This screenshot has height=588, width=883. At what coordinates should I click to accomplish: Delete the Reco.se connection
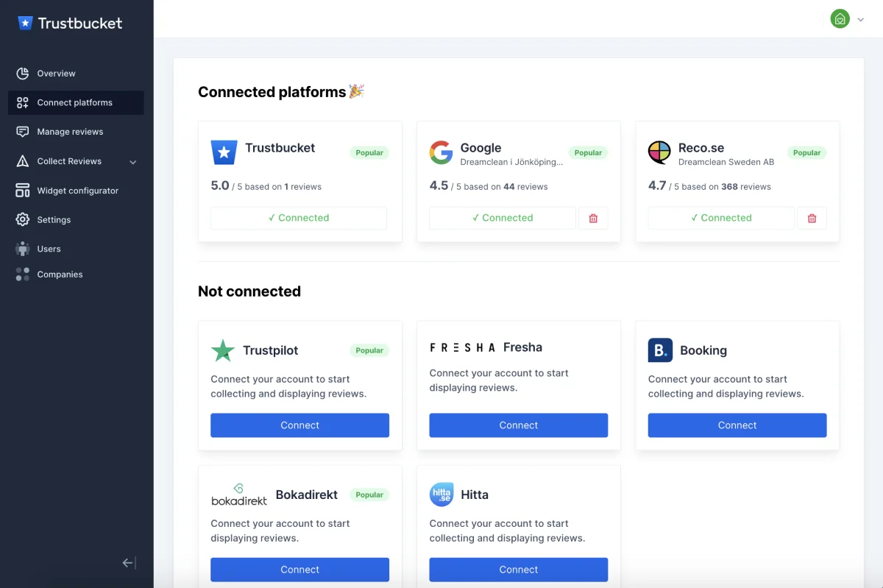coord(812,219)
